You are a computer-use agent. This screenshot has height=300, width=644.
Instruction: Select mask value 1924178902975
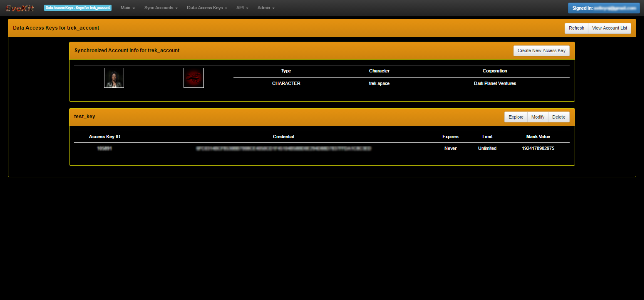pyautogui.click(x=538, y=148)
